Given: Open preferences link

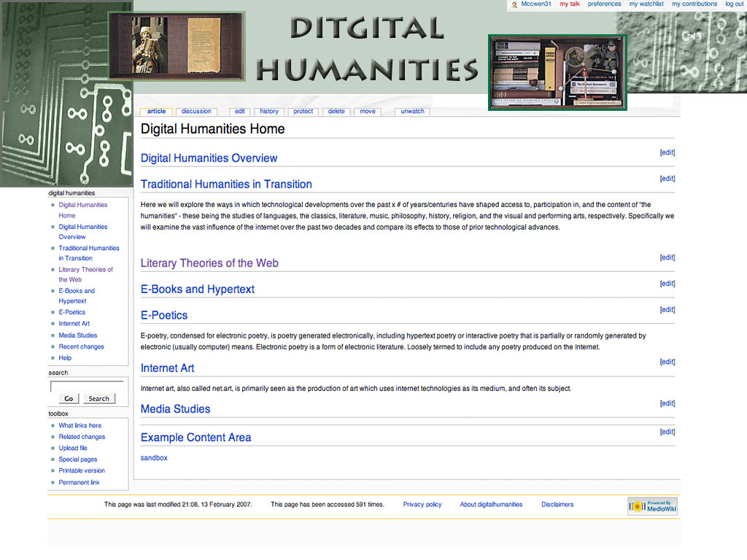Looking at the screenshot, I should pos(604,4).
